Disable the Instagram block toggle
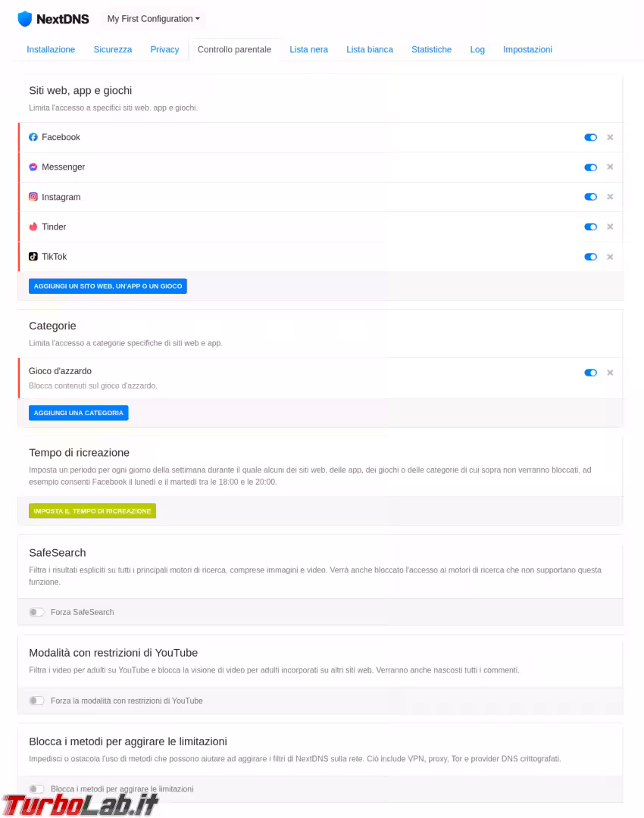 (x=590, y=197)
